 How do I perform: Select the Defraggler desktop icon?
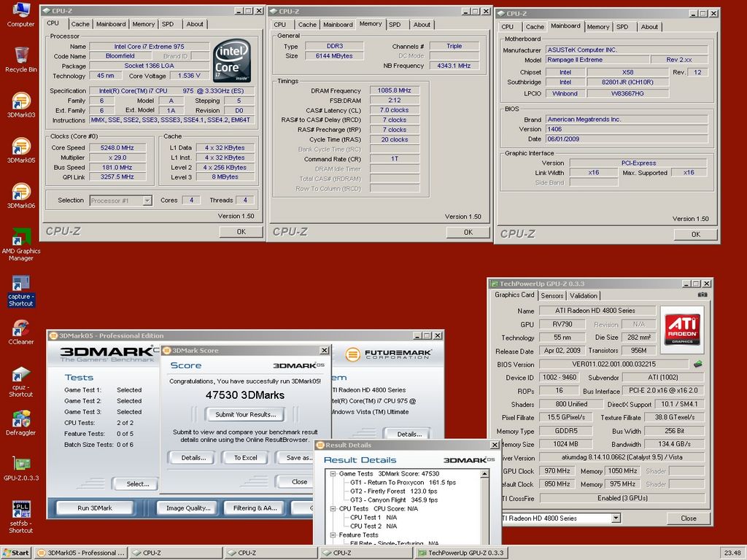pos(21,423)
